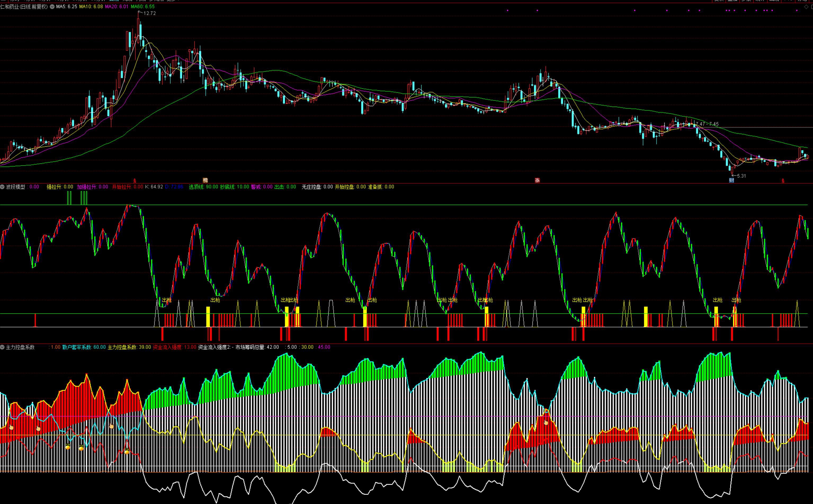Click the 加强拉升: 0.00 value
813x504 pixels.
(x=92, y=187)
